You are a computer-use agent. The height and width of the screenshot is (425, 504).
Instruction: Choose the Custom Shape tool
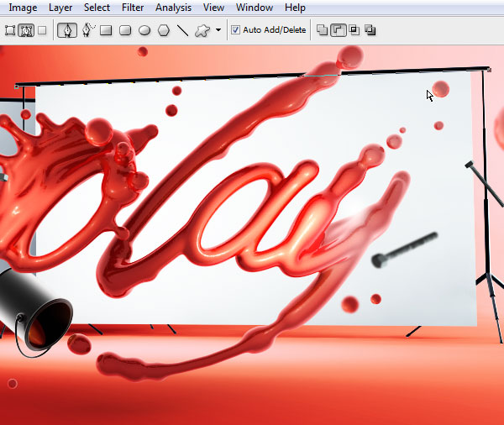coord(202,30)
